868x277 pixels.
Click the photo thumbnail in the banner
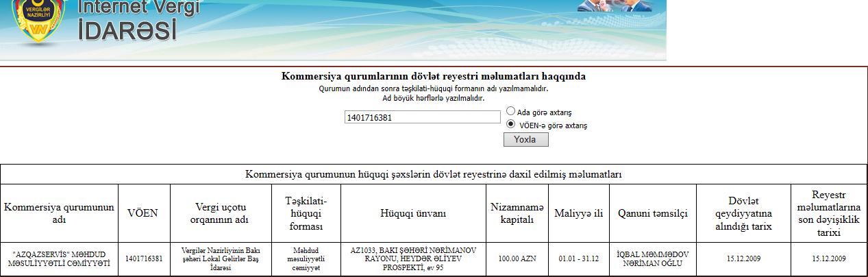tap(615, 6)
